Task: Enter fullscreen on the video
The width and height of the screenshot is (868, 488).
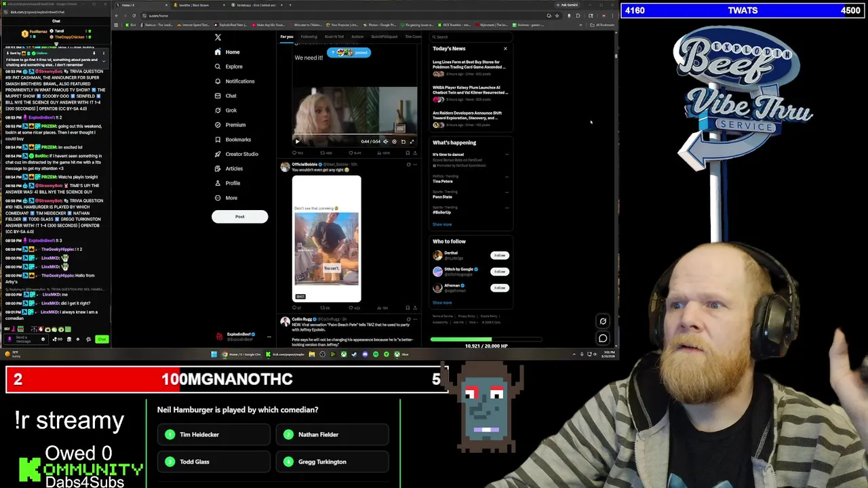Action: click(412, 142)
